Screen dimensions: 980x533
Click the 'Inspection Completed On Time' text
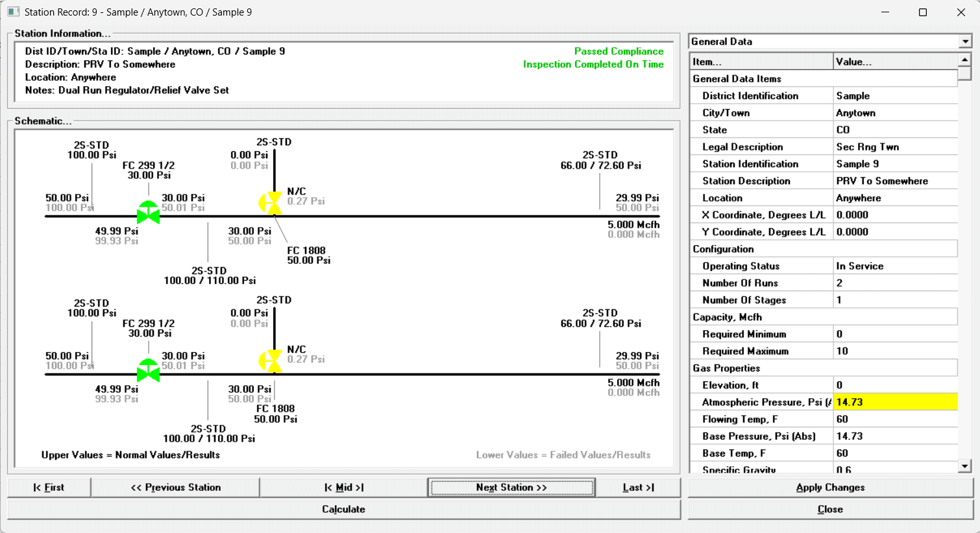pos(593,64)
